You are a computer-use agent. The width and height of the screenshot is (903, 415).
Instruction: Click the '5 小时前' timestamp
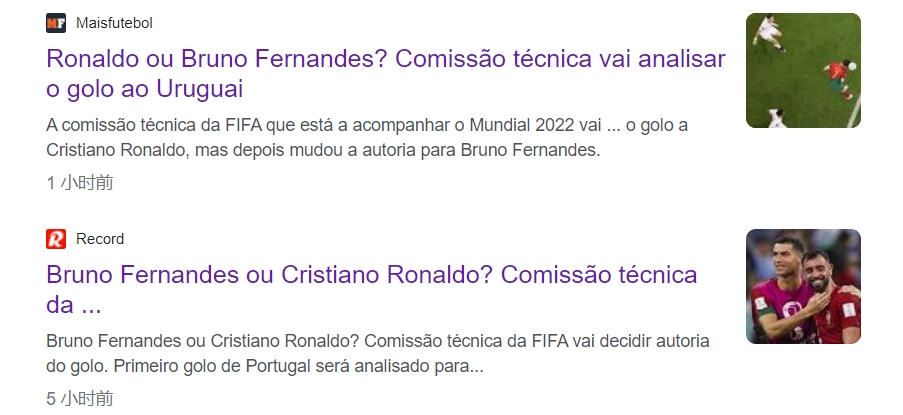point(79,398)
